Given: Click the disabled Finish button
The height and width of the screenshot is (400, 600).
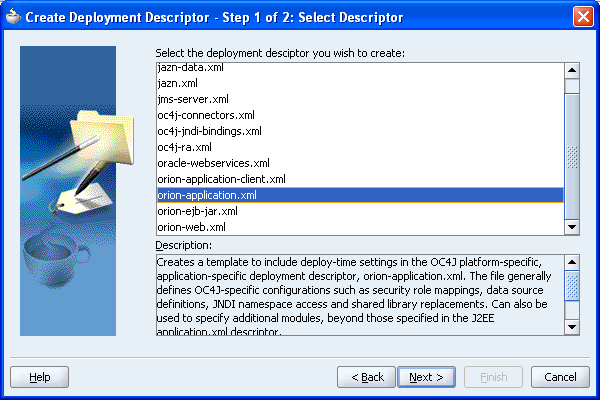Looking at the screenshot, I should coord(493,377).
